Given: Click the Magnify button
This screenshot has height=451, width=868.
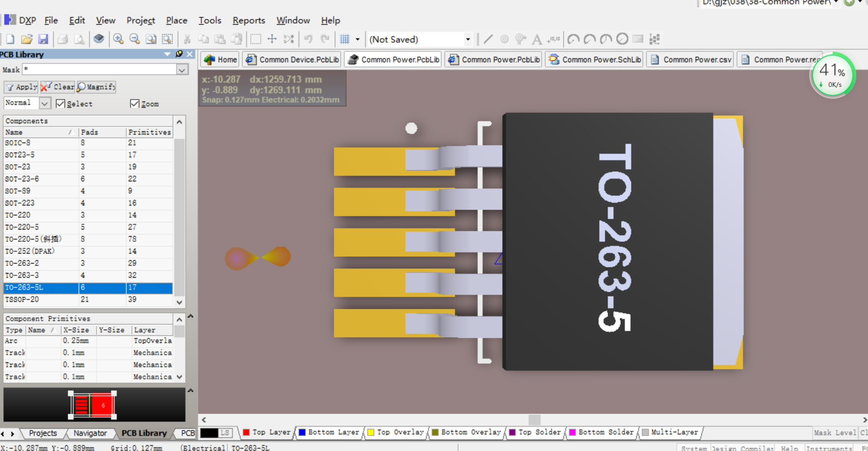Looking at the screenshot, I should [96, 87].
